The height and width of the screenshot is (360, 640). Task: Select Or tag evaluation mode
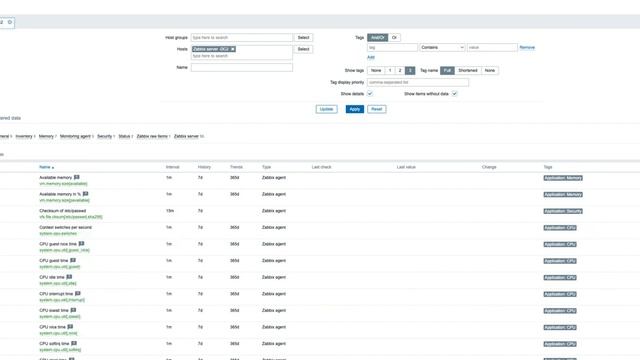tap(394, 38)
